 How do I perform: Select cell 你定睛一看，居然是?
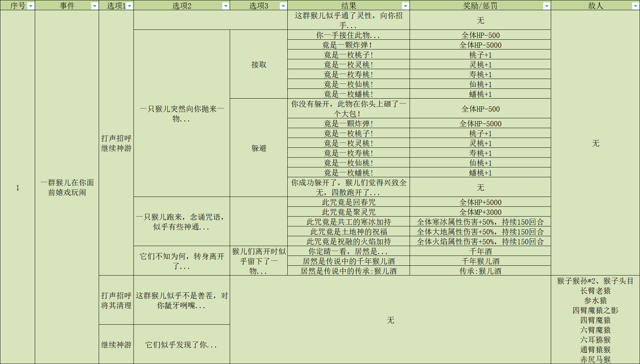(x=349, y=251)
